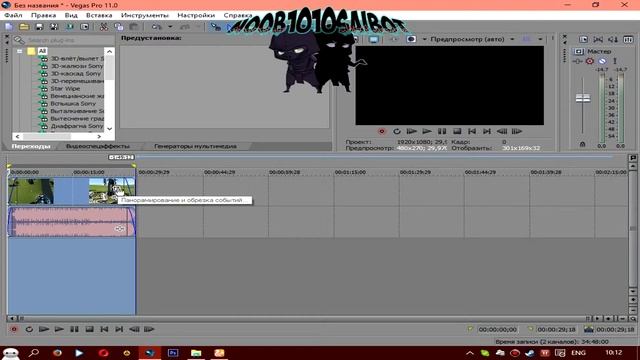
Task: Toggle loop playback under the preview
Action: pos(397,131)
